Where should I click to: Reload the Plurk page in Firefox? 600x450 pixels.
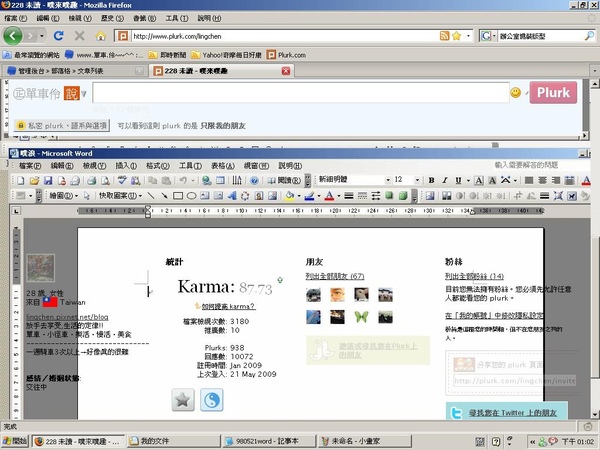59,36
